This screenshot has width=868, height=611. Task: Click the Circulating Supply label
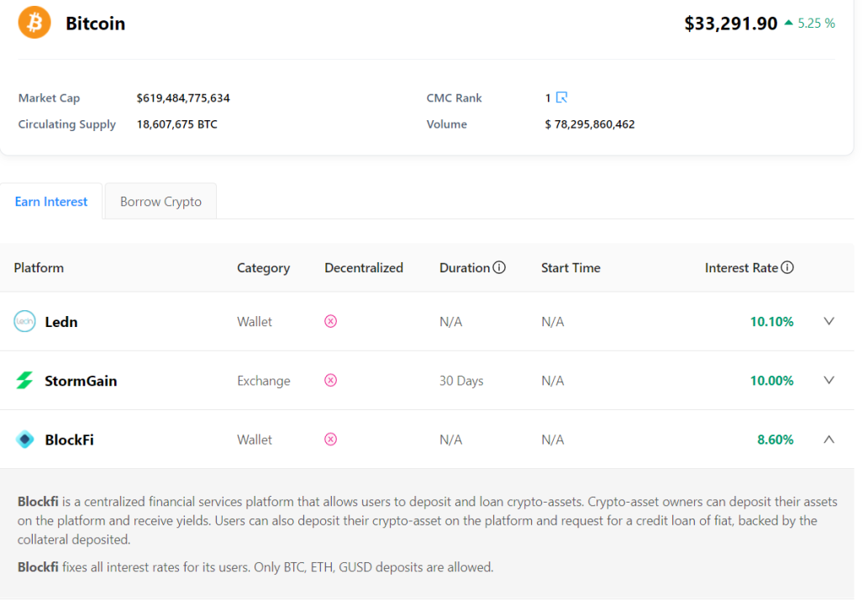pyautogui.click(x=67, y=124)
